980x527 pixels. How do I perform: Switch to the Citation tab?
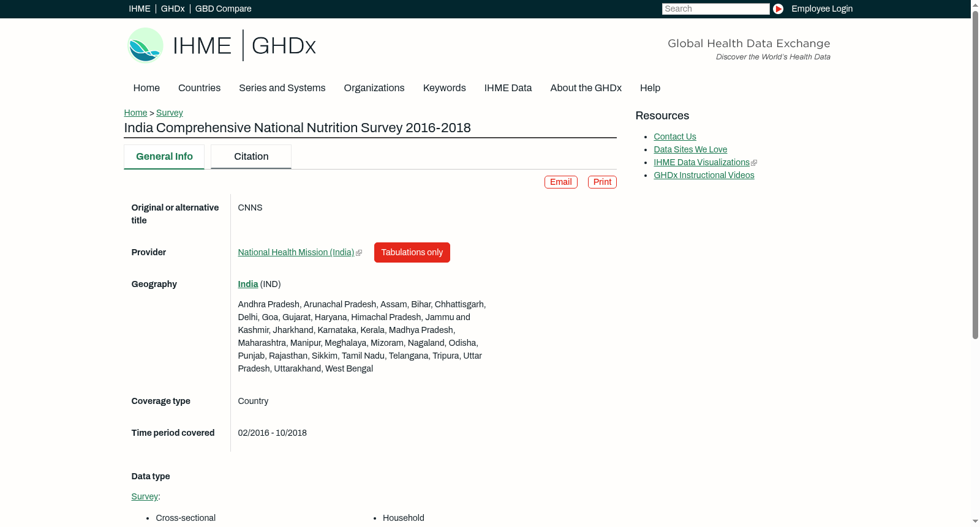[251, 157]
